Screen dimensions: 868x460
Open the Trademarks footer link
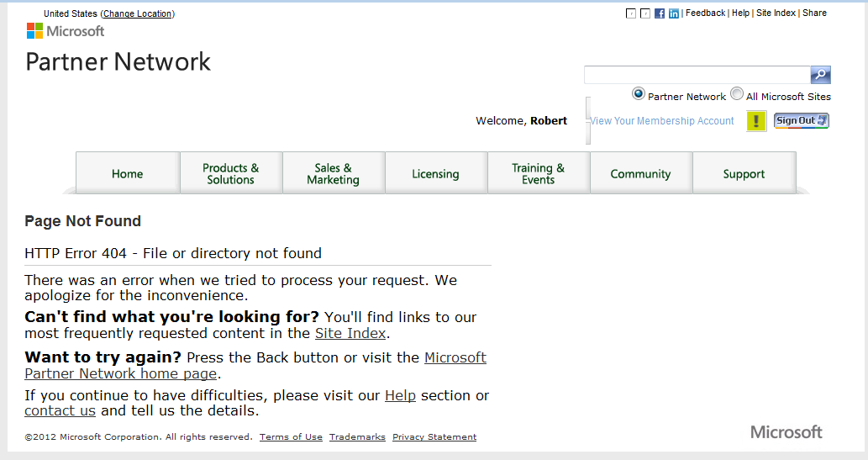[357, 436]
